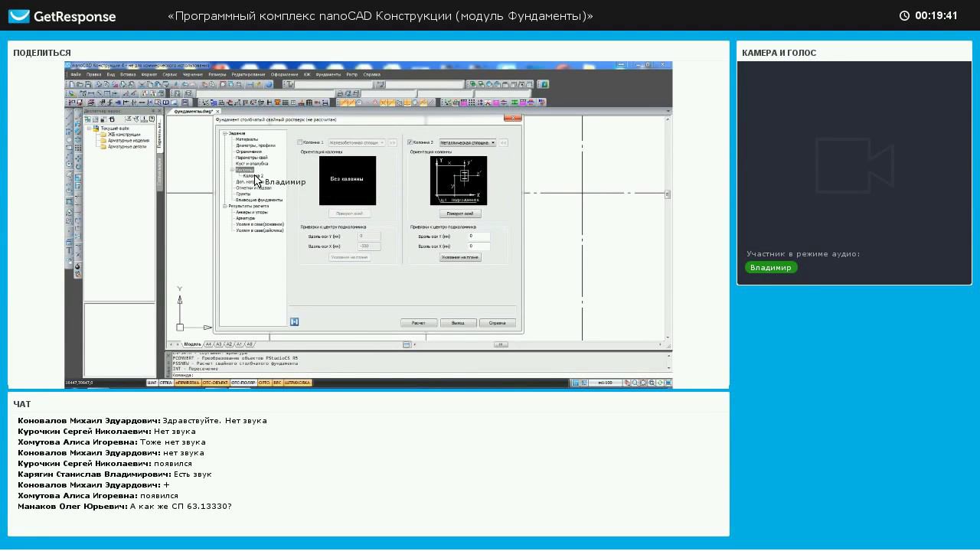Click the ЖБ конструкции folder icon
The width and height of the screenshot is (980, 551).
pyautogui.click(x=103, y=135)
